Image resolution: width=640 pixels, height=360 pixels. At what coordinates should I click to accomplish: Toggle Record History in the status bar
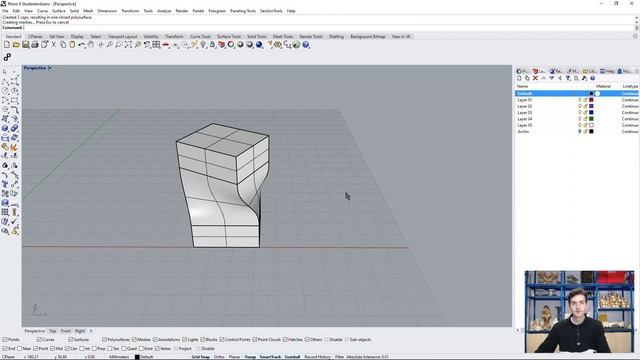tap(318, 357)
